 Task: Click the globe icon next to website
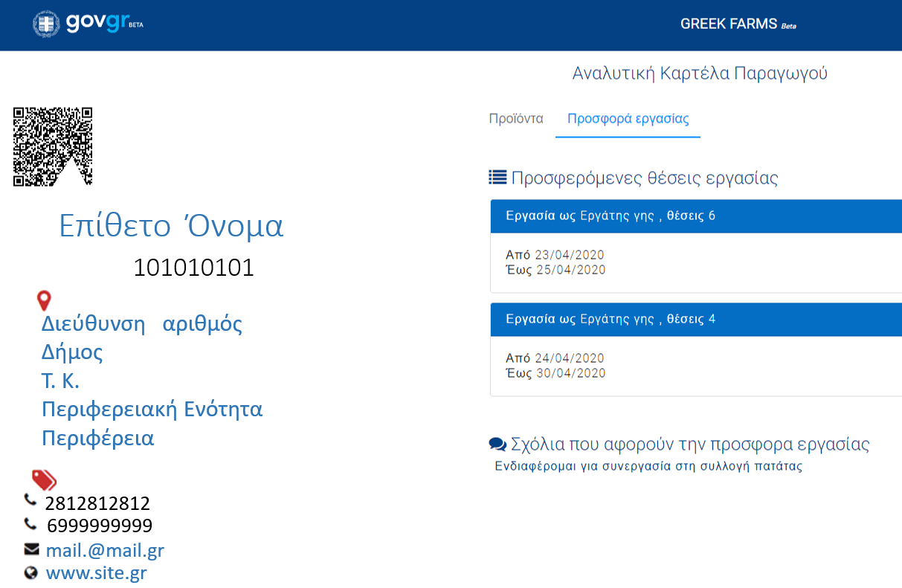(30, 573)
